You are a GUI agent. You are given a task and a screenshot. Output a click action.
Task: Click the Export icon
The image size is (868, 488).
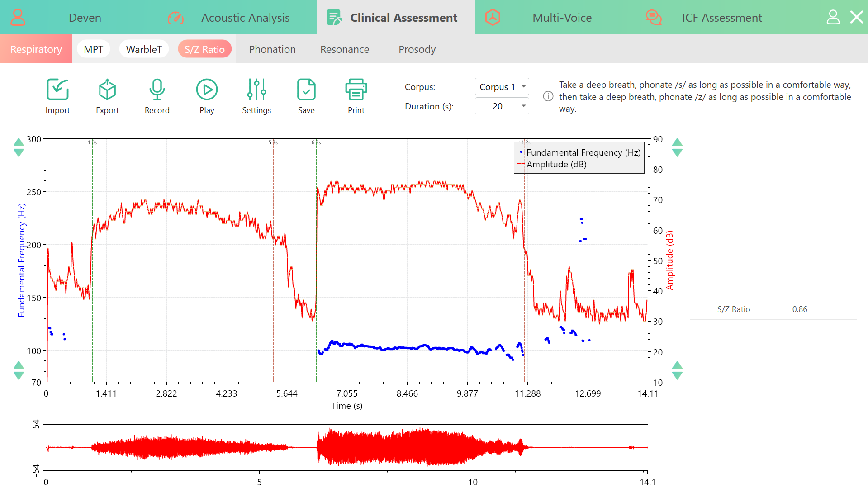(107, 90)
